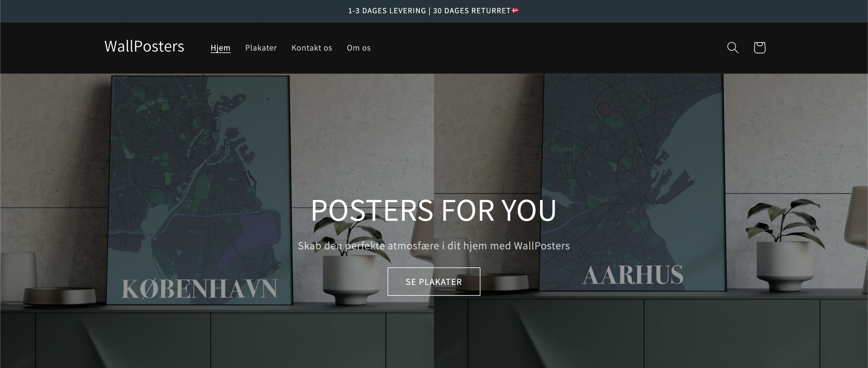Click the WallPosters logo

(x=144, y=46)
